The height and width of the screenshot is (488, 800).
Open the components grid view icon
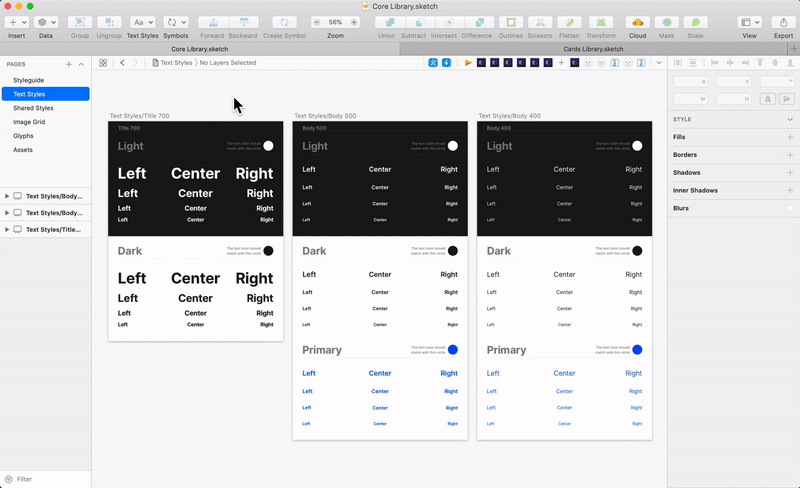click(x=103, y=63)
